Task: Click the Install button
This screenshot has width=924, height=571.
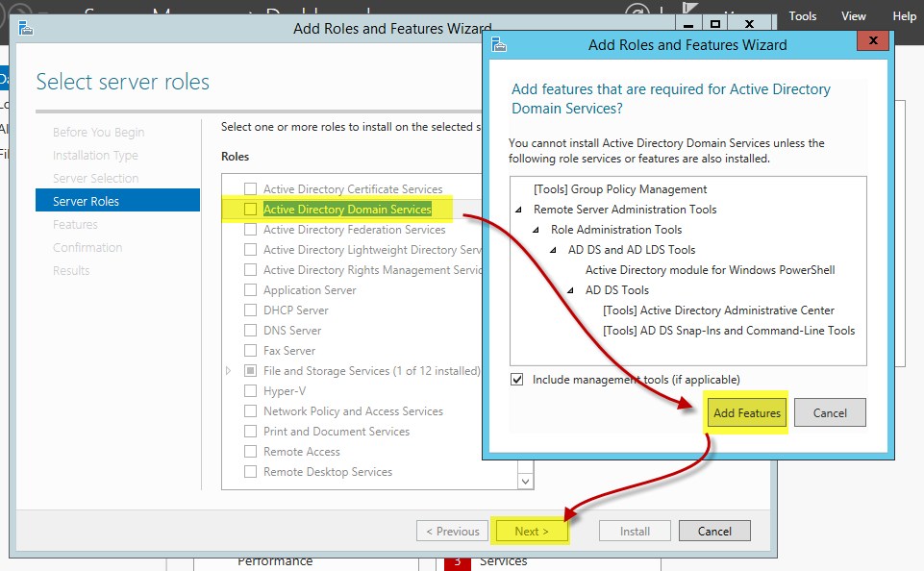Action: coord(635,531)
